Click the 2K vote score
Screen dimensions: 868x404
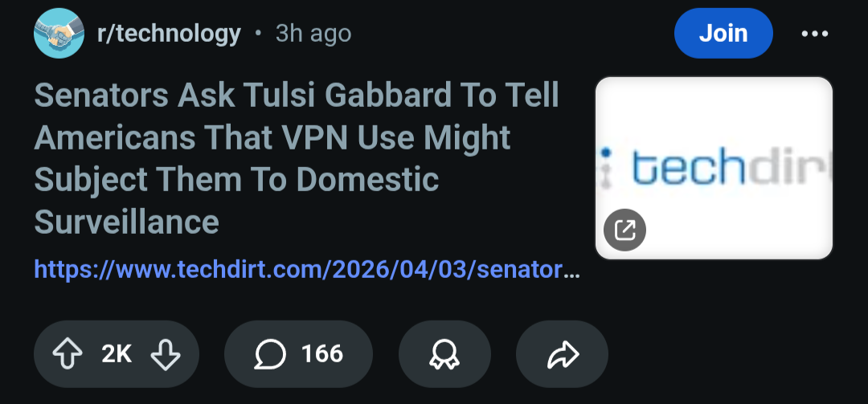(x=117, y=354)
